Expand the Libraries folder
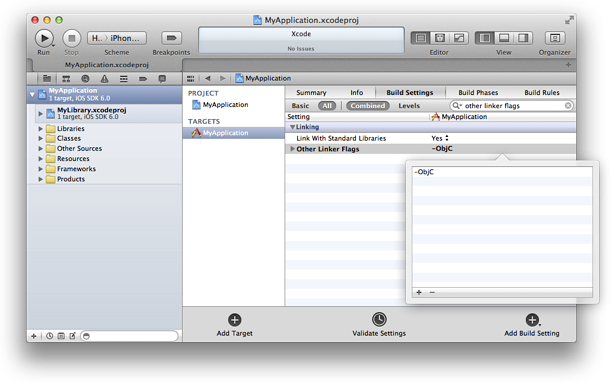This screenshot has width=610, height=382. (x=40, y=128)
